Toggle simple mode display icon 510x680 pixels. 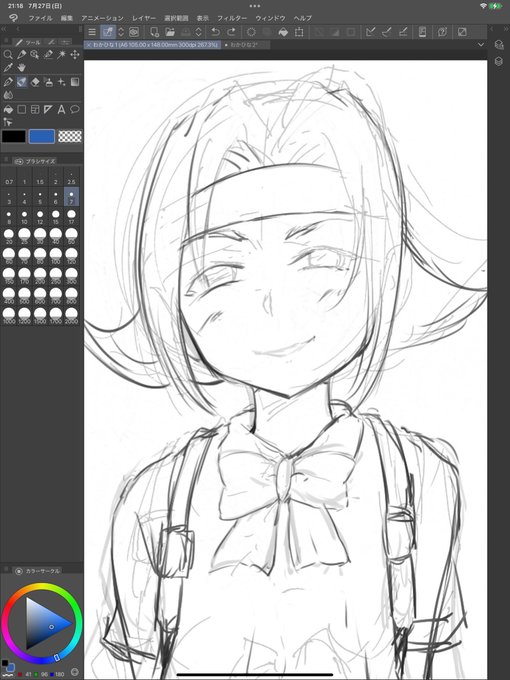[462, 32]
